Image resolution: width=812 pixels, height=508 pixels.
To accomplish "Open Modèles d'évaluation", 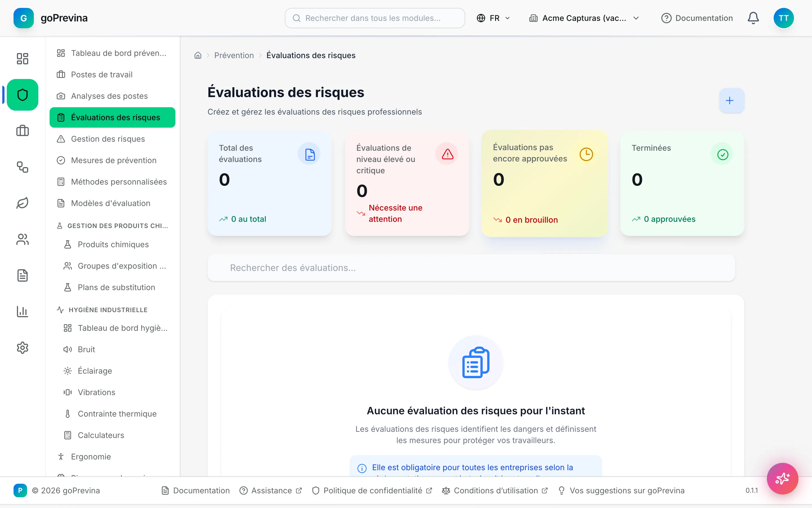I will point(112,203).
